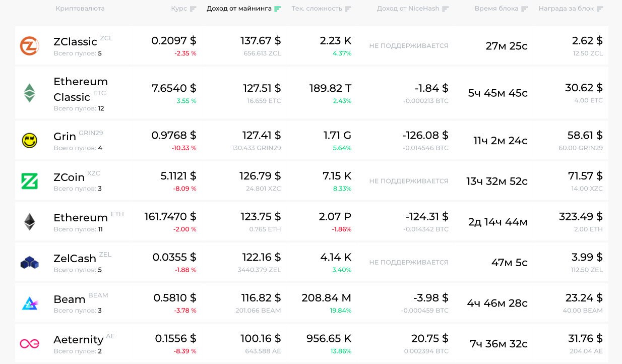Image resolution: width=622 pixels, height=364 pixels.
Task: Click the Ethereum rate 161.7470 $
Action: 170,216
